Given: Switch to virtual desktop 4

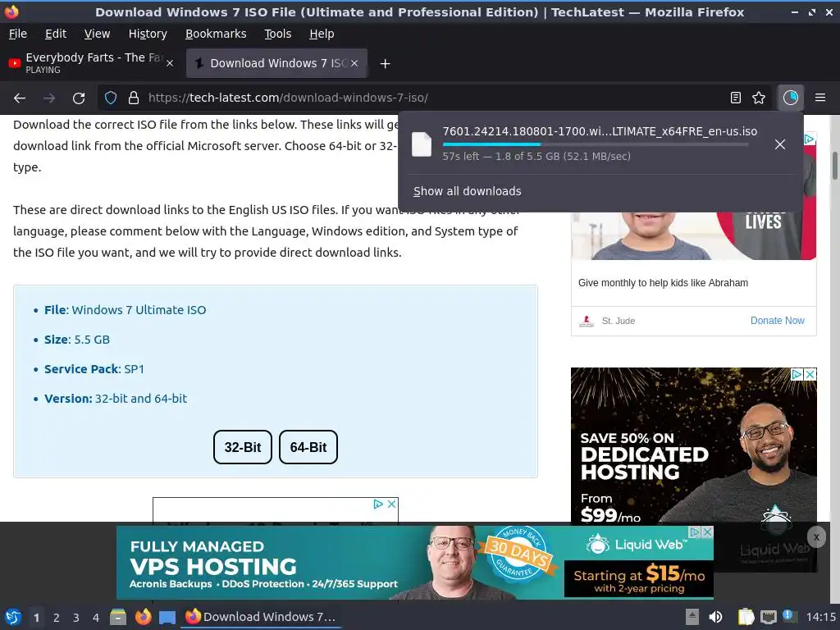Looking at the screenshot, I should 96,618.
